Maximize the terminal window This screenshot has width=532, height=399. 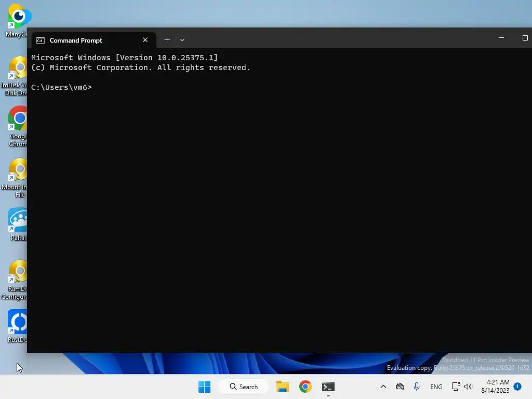coord(525,38)
